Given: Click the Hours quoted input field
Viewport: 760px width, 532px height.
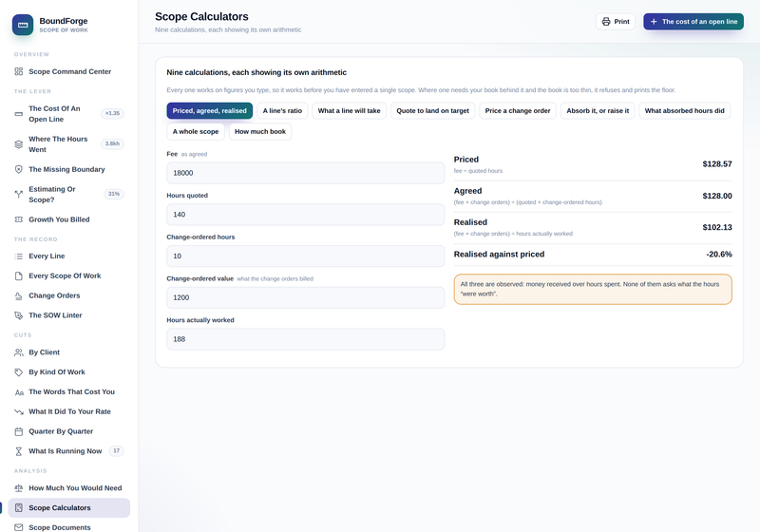Looking at the screenshot, I should (x=305, y=215).
